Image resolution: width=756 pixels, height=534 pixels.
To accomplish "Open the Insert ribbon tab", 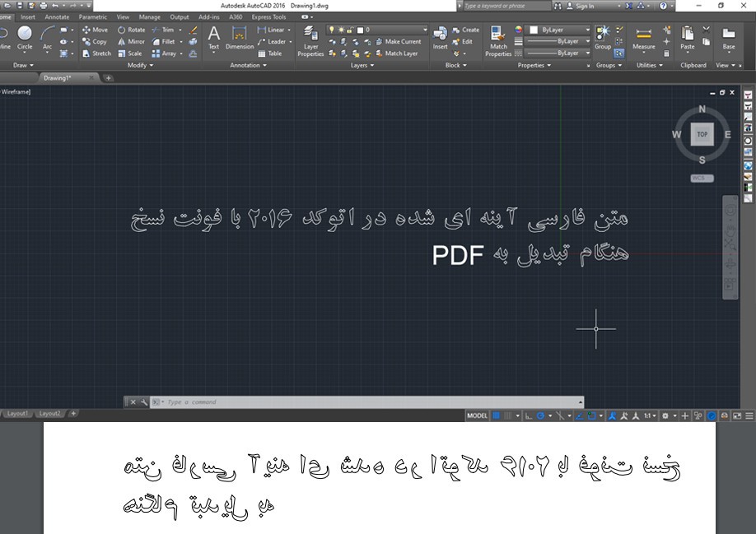I will (28, 16).
